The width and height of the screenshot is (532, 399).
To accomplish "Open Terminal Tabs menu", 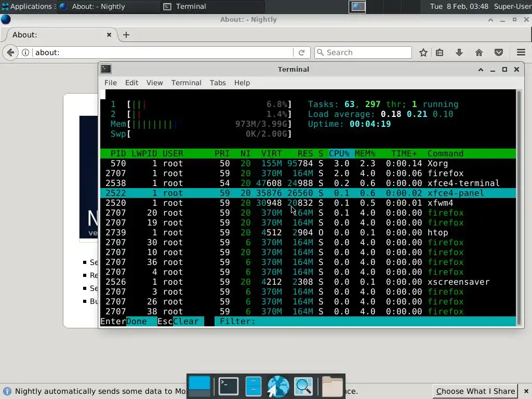I will click(x=218, y=83).
